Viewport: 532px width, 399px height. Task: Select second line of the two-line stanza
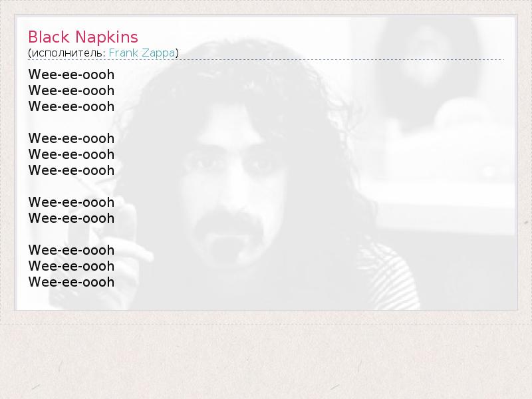coord(71,218)
